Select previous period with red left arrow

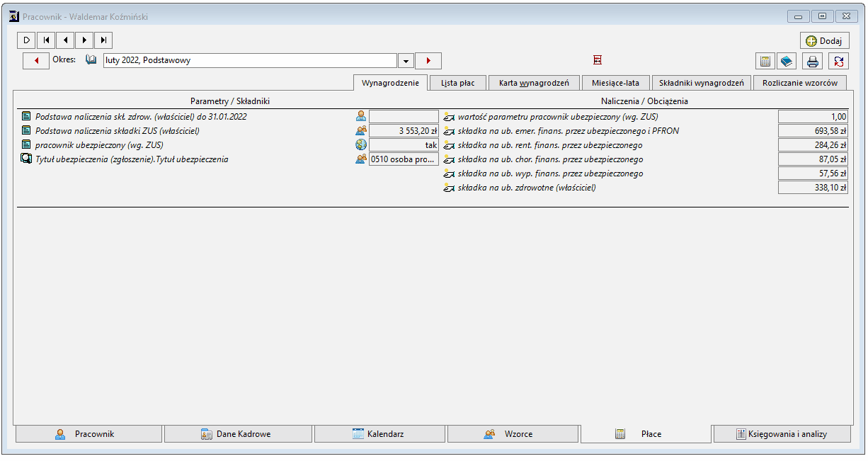pyautogui.click(x=36, y=61)
